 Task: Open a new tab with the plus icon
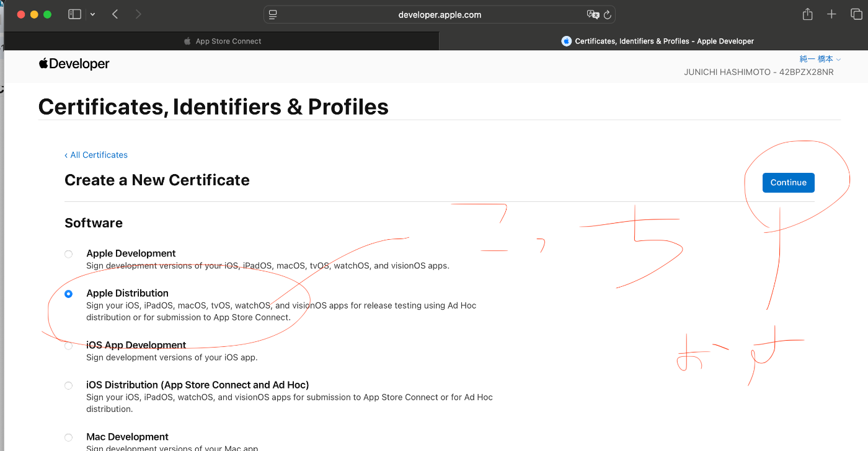[x=831, y=14]
